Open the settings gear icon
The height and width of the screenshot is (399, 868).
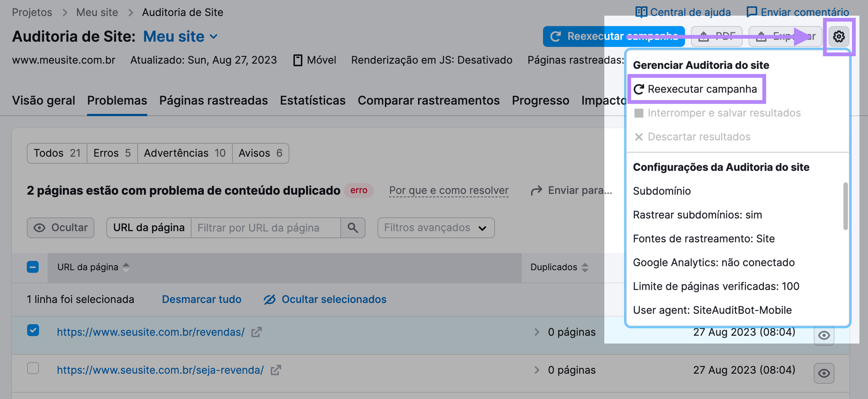(839, 37)
